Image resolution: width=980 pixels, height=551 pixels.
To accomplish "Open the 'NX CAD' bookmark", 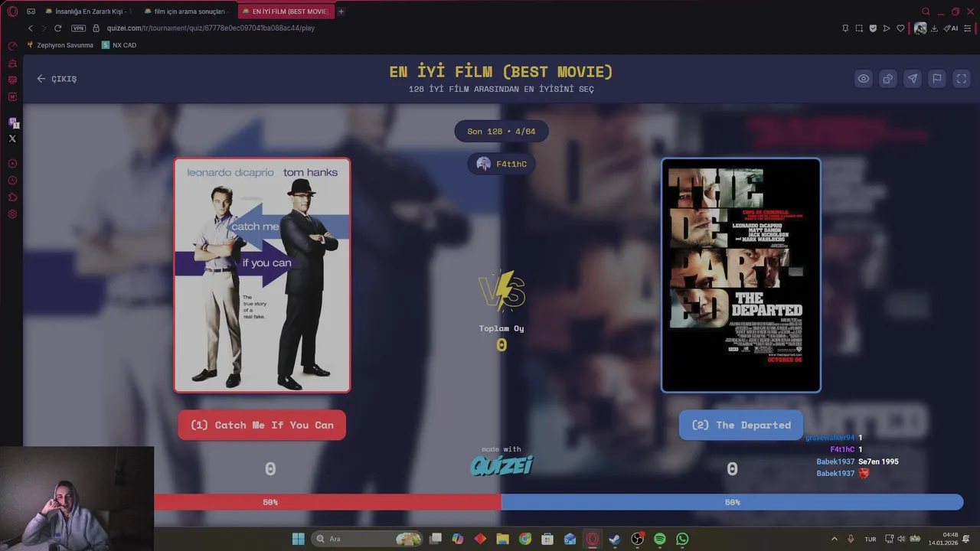I will [119, 45].
